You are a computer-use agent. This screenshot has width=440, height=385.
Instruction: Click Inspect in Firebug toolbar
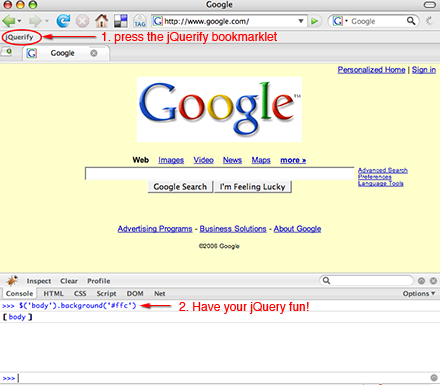click(x=39, y=281)
